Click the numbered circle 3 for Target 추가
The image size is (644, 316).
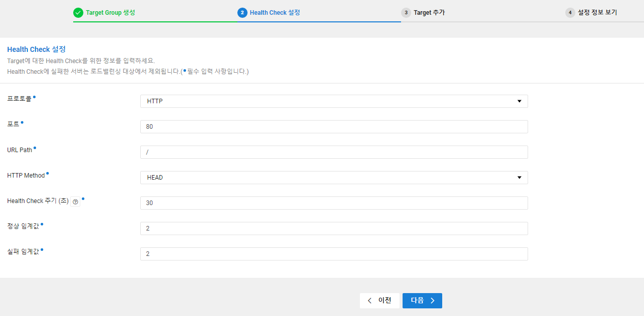coord(406,12)
